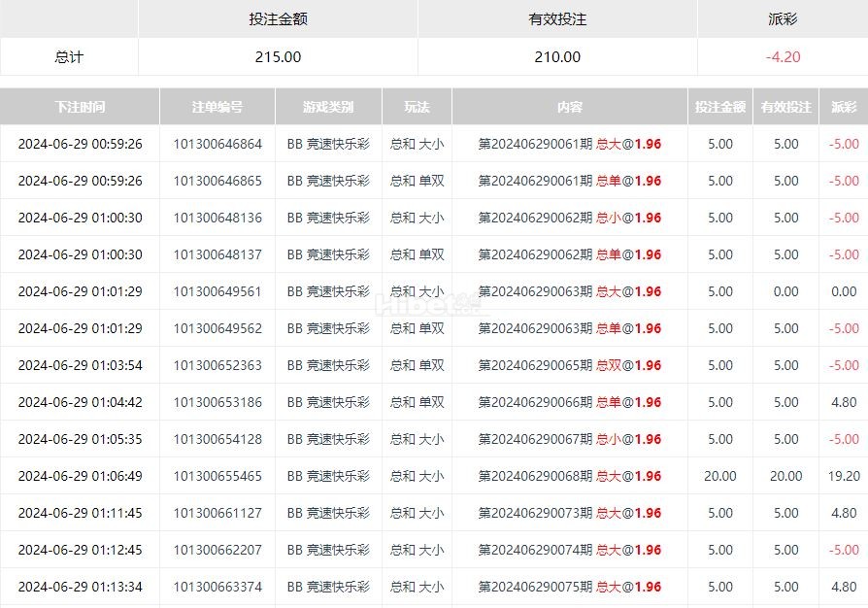Select order number 101300661127

click(x=217, y=514)
